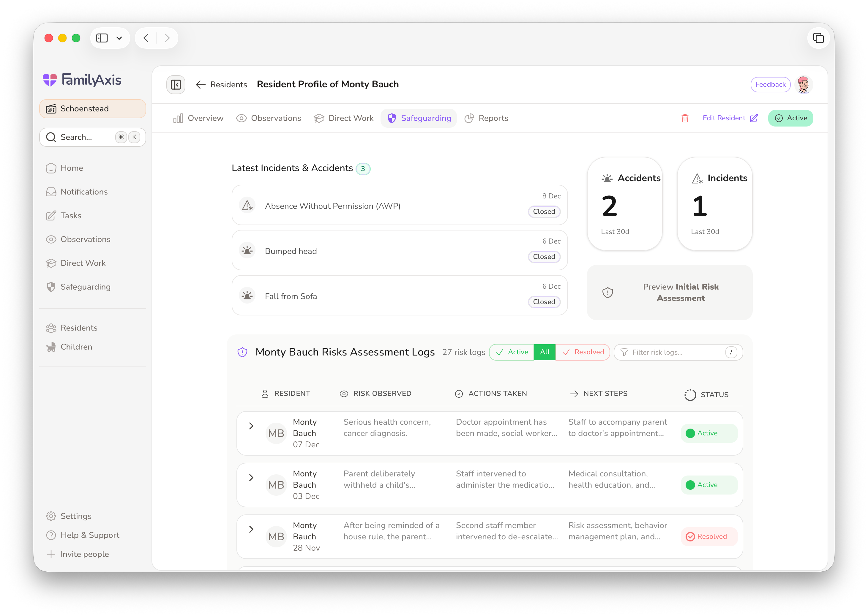Switch to the Observations profile tab
868x616 pixels.
pyautogui.click(x=269, y=118)
